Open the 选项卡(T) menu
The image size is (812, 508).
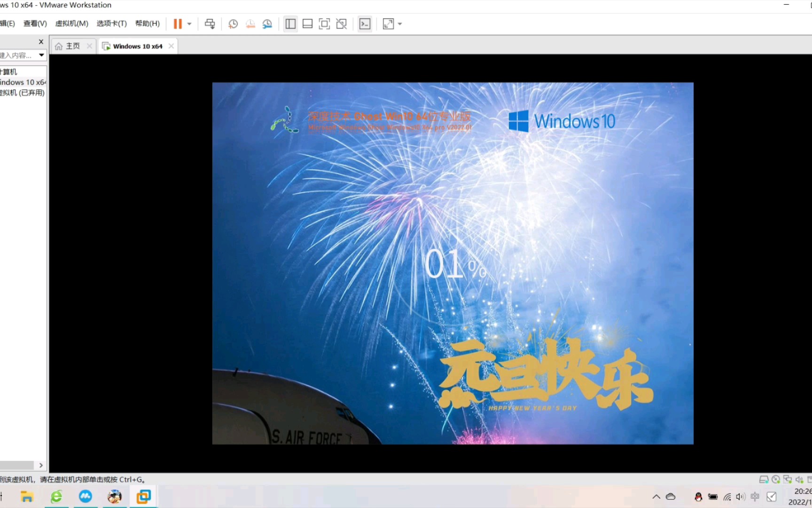click(111, 24)
